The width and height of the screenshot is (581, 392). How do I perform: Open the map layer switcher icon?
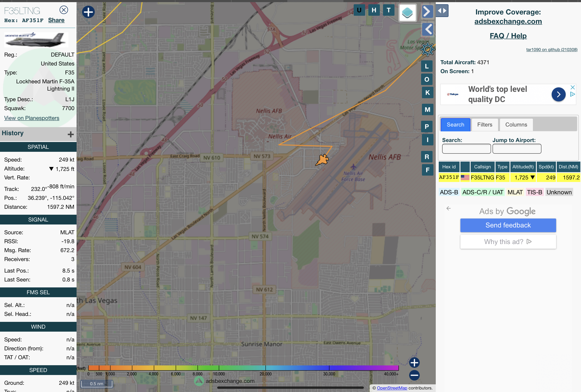pyautogui.click(x=407, y=13)
